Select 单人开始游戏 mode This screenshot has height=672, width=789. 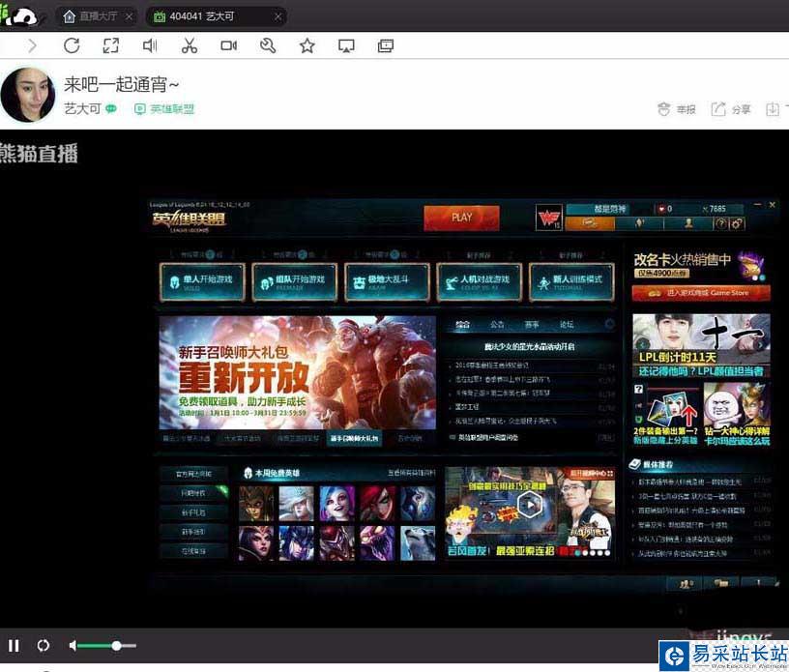coord(202,282)
